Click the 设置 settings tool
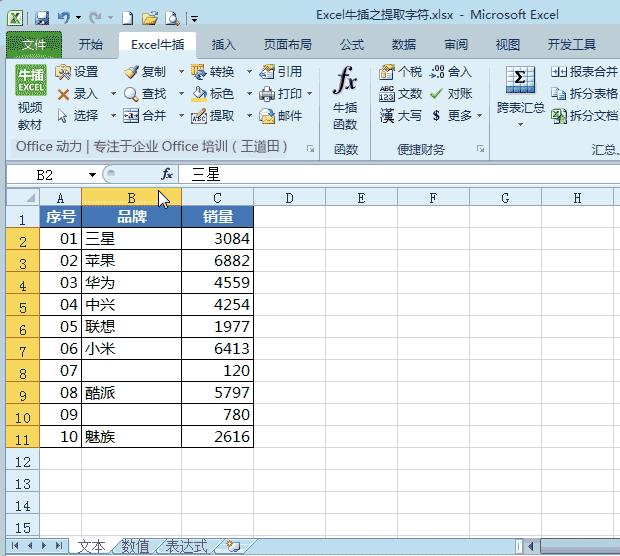 77,72
